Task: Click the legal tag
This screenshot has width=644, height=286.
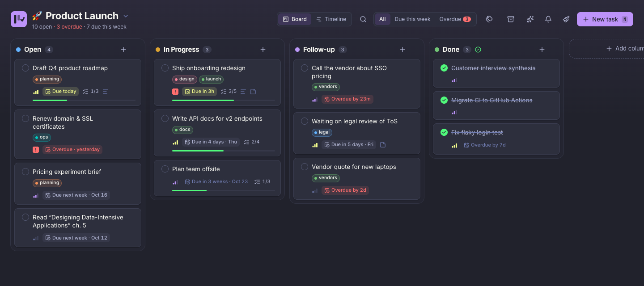Action: [322, 132]
